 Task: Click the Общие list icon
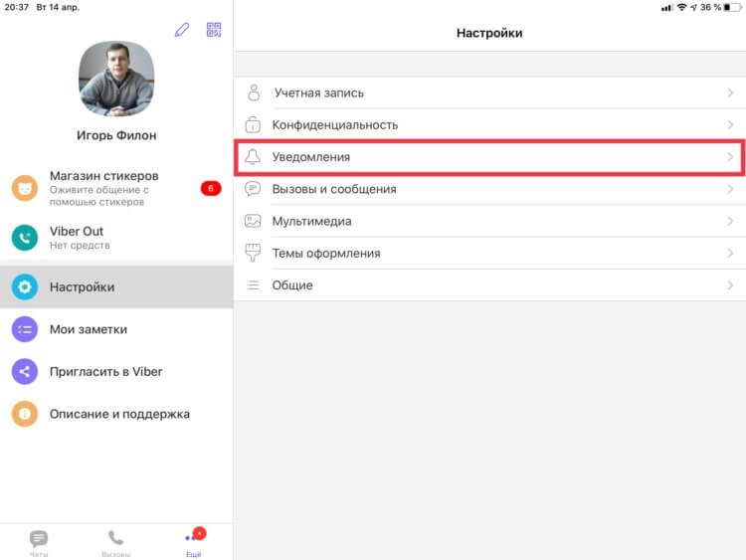pyautogui.click(x=253, y=285)
